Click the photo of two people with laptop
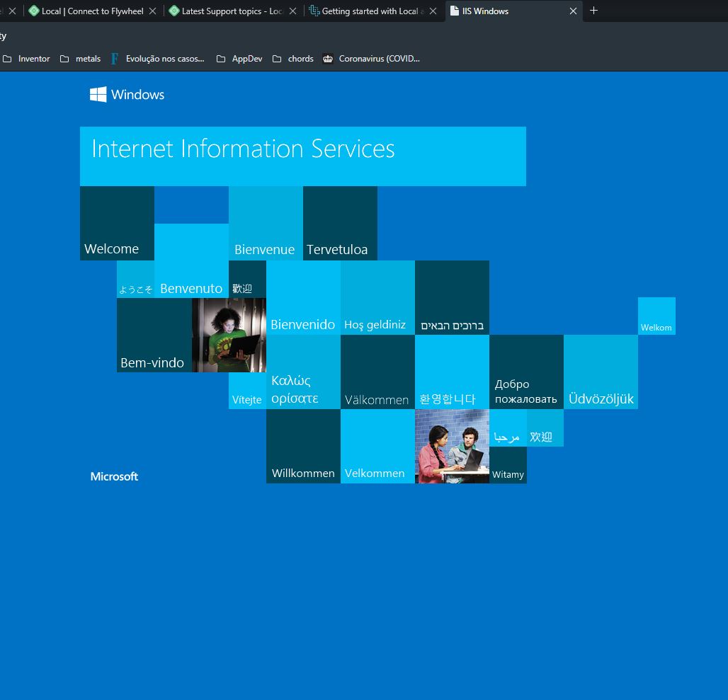The width and height of the screenshot is (728, 700). click(x=453, y=446)
